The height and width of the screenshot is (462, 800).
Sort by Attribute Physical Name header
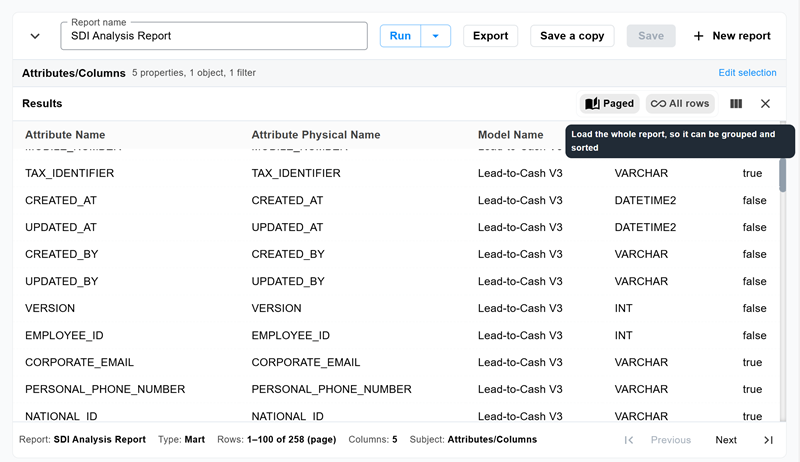coord(316,135)
